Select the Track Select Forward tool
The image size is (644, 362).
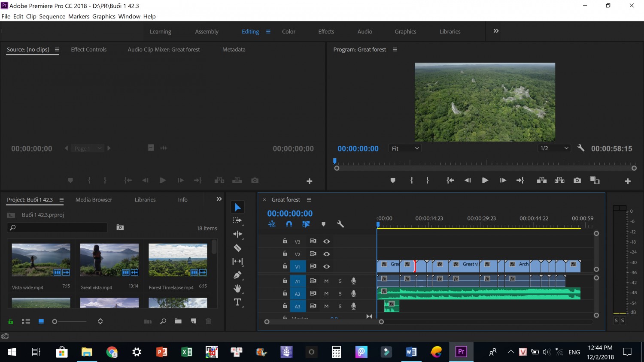click(237, 221)
